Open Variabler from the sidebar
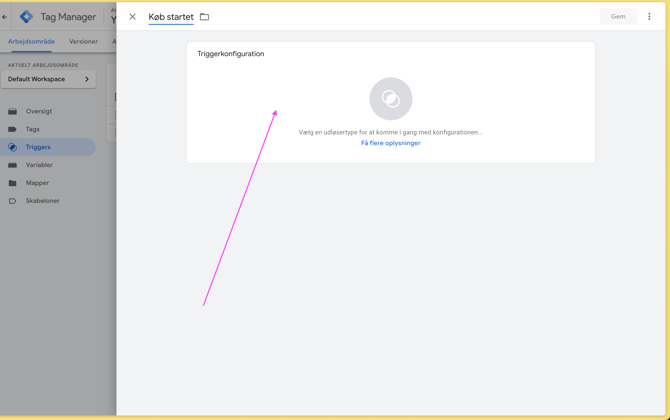Viewport: 670px width, 420px height. (x=39, y=165)
